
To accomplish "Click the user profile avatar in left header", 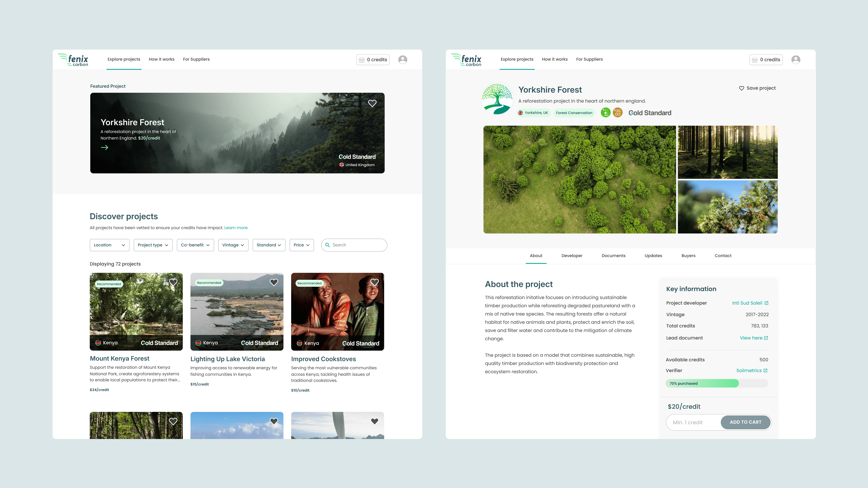I will pos(403,60).
